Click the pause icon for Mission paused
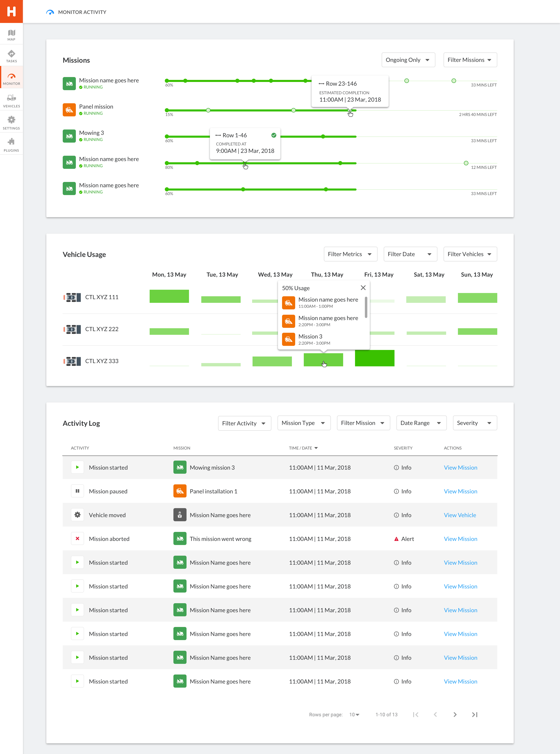Image resolution: width=560 pixels, height=754 pixels. pyautogui.click(x=77, y=491)
